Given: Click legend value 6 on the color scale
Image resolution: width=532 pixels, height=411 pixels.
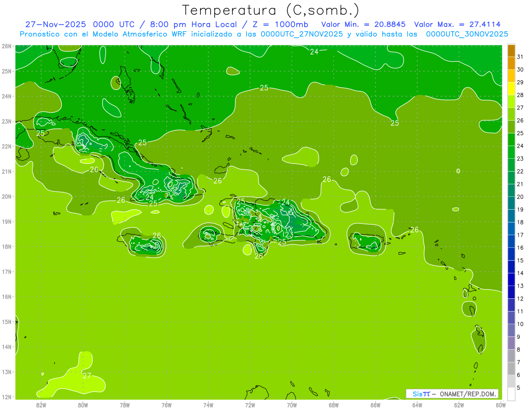Looking at the screenshot, I should (519, 375).
